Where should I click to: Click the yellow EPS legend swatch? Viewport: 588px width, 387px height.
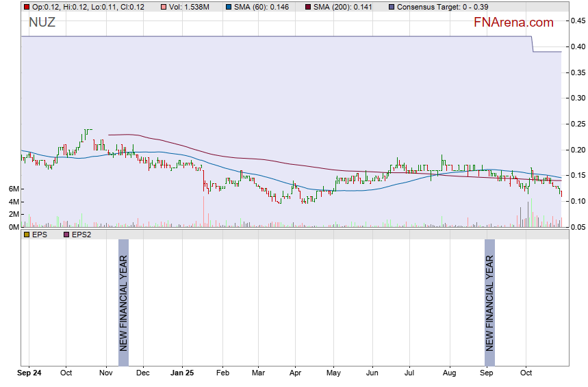pos(27,235)
